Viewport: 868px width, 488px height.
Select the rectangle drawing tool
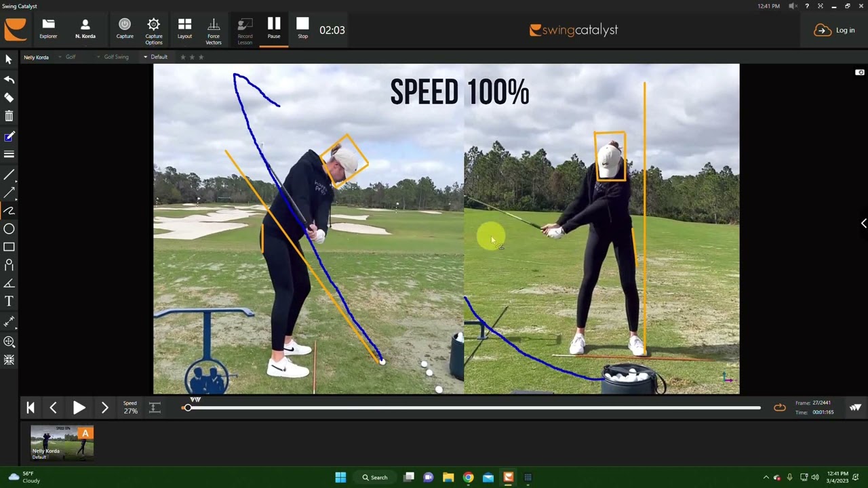9,247
